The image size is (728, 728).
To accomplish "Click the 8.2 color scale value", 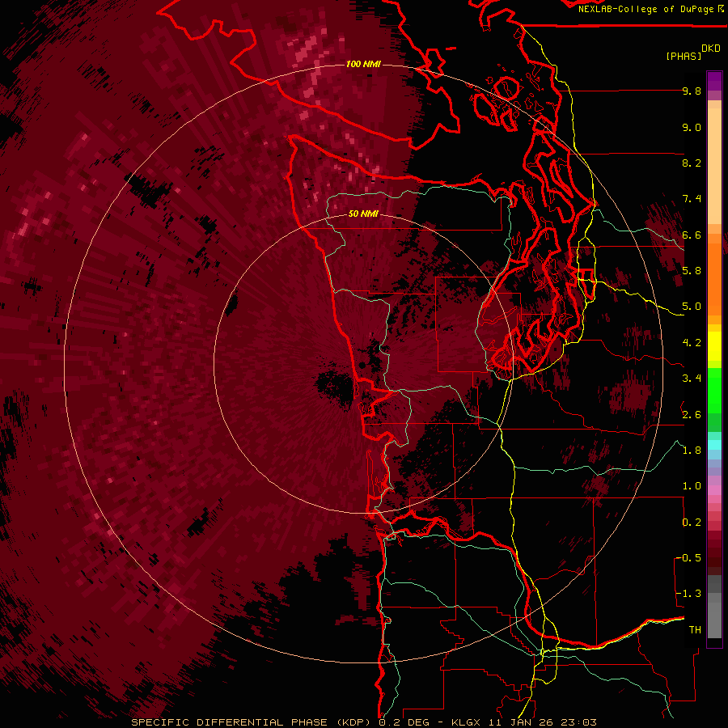I will (692, 163).
